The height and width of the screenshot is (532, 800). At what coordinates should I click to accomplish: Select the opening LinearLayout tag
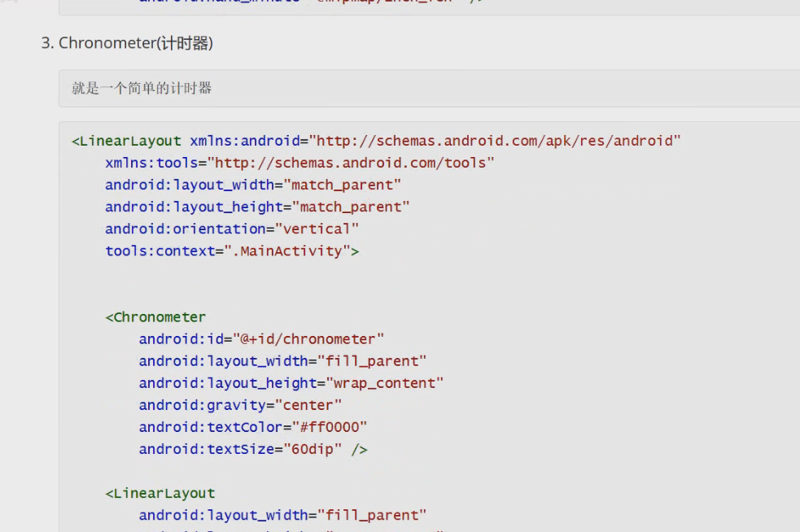[126, 140]
